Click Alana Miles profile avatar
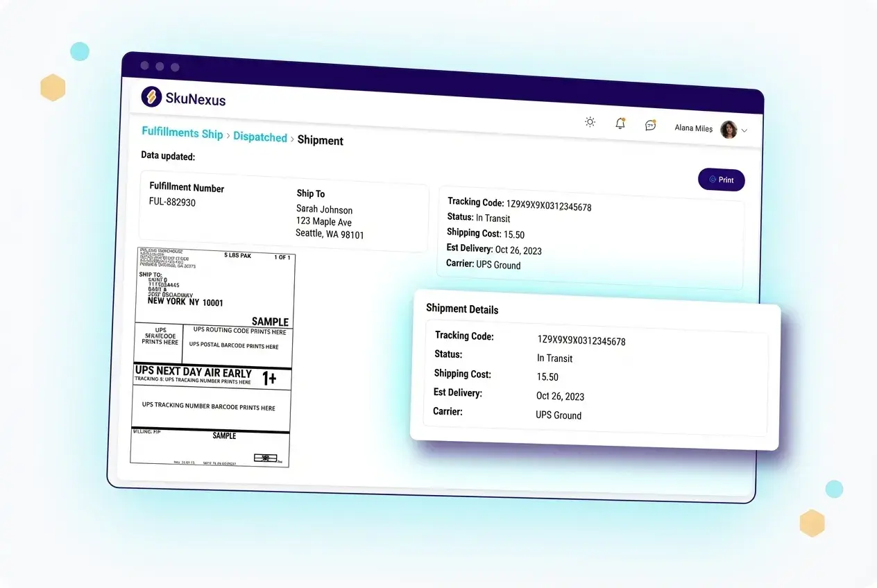Image resolution: width=877 pixels, height=588 pixels. click(x=728, y=129)
